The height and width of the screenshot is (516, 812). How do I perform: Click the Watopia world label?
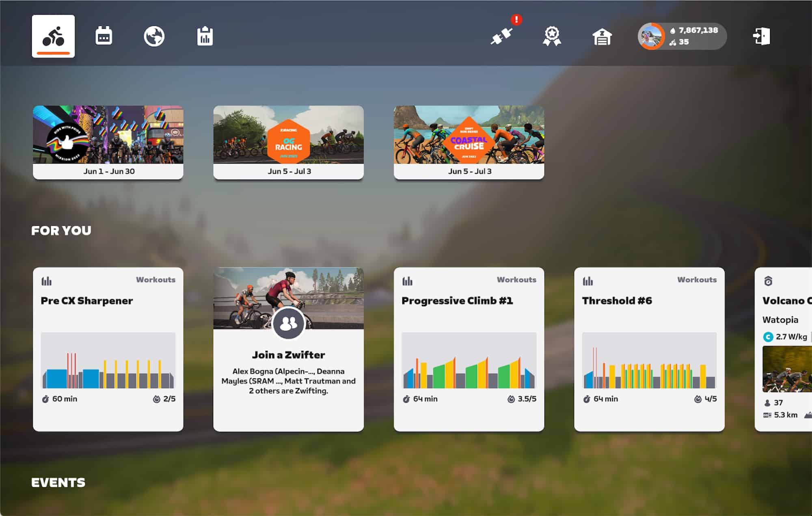pyautogui.click(x=780, y=320)
